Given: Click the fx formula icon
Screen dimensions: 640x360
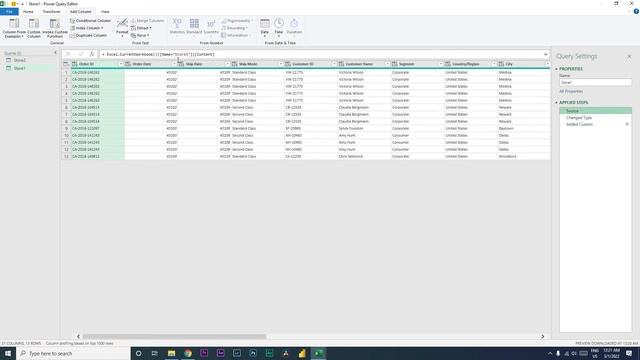Looking at the screenshot, I should (92, 54).
